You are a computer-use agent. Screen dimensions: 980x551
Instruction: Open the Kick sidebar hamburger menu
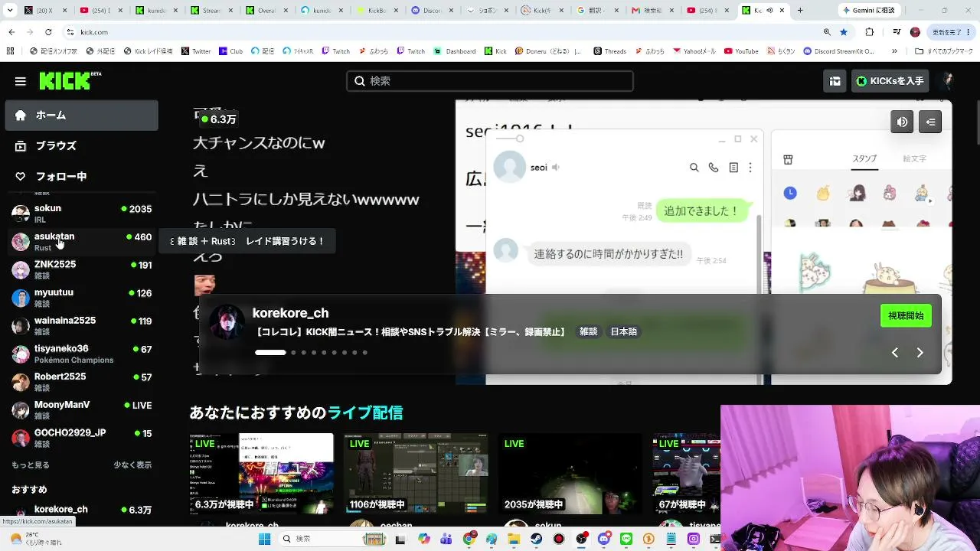coord(21,81)
